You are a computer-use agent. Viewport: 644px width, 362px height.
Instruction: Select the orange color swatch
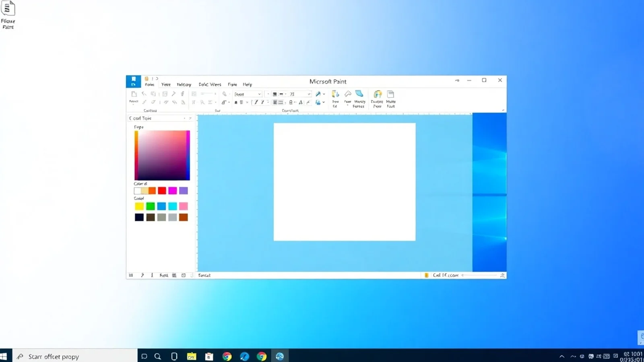tap(152, 191)
